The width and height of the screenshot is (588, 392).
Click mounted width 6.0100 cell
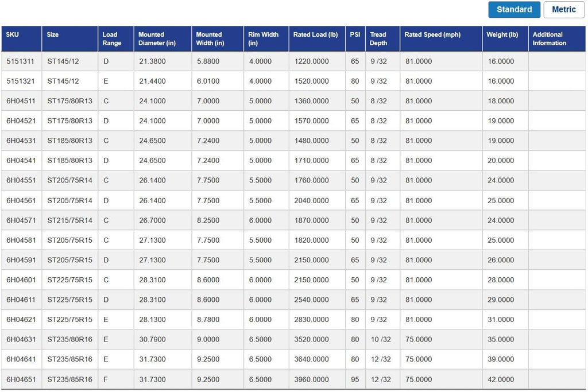[218, 81]
